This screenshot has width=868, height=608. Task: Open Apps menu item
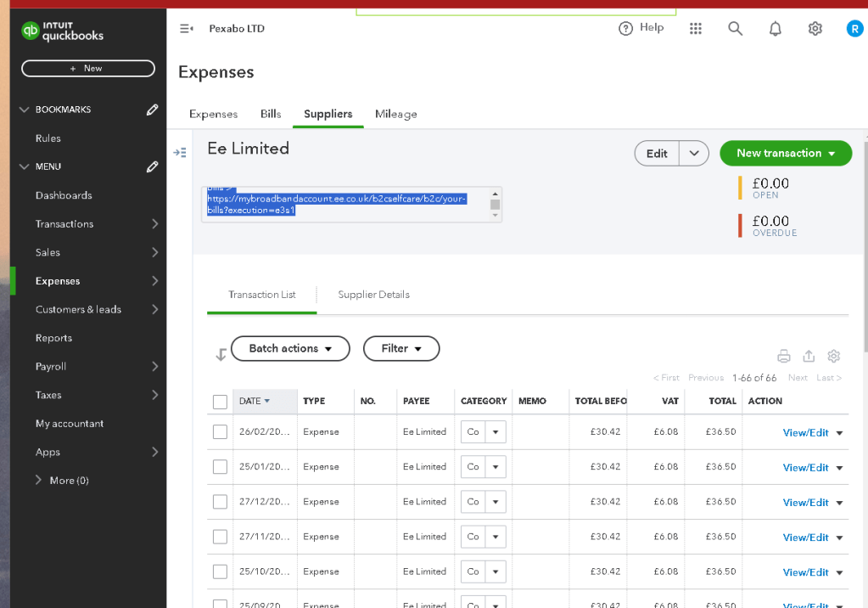pyautogui.click(x=88, y=453)
